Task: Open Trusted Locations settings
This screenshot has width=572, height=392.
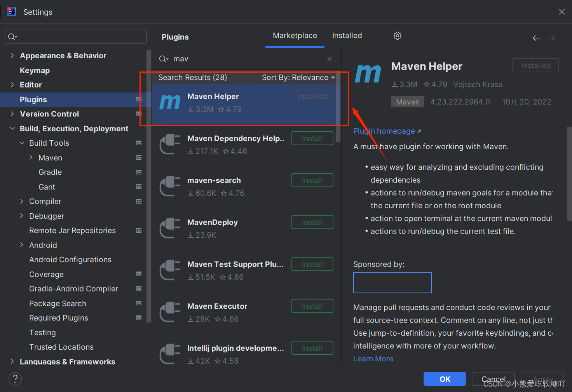Action: 61,347
